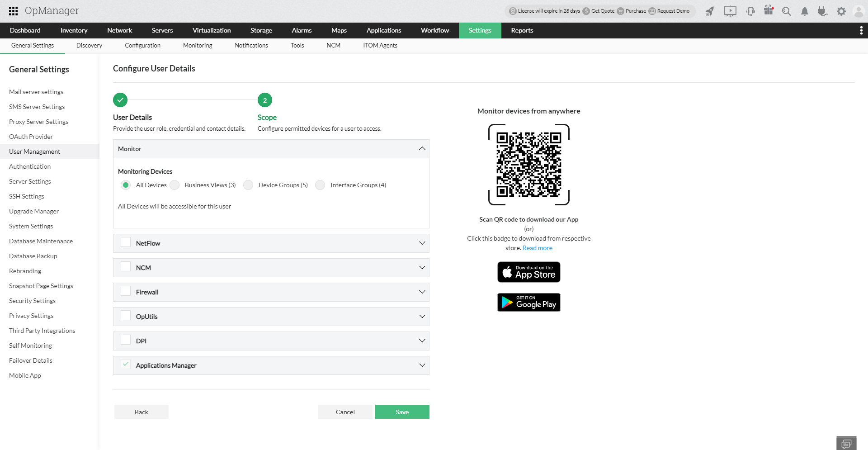
Task: Select the Device Groups (5) radio button
Action: tap(248, 185)
